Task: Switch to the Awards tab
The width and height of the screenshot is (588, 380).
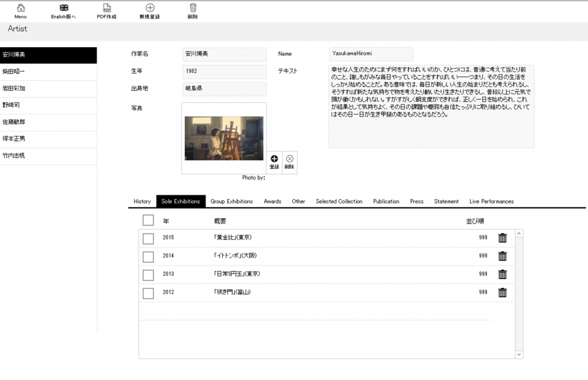Action: pos(272,201)
